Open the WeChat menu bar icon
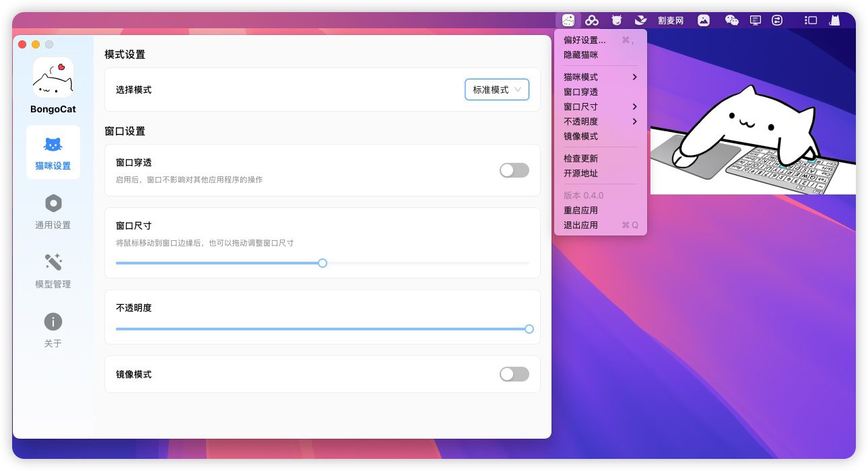Viewport: 868px width, 471px height. tap(731, 20)
